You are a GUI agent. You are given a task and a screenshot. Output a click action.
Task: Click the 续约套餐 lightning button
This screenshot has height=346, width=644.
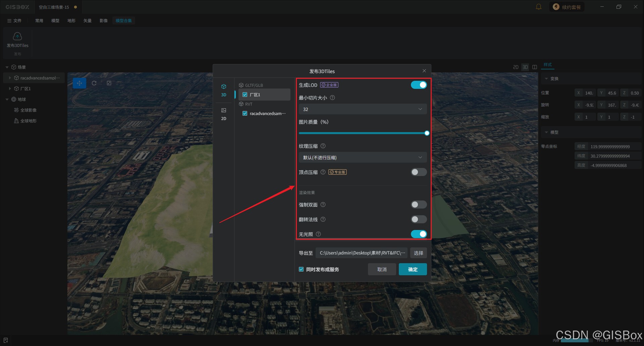[x=567, y=7]
